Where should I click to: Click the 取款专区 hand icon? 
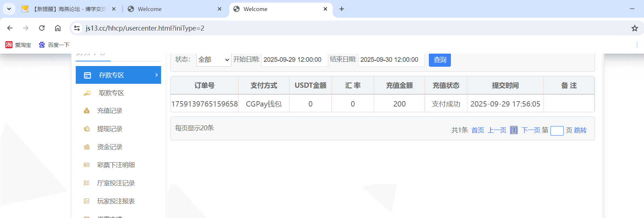(x=87, y=93)
